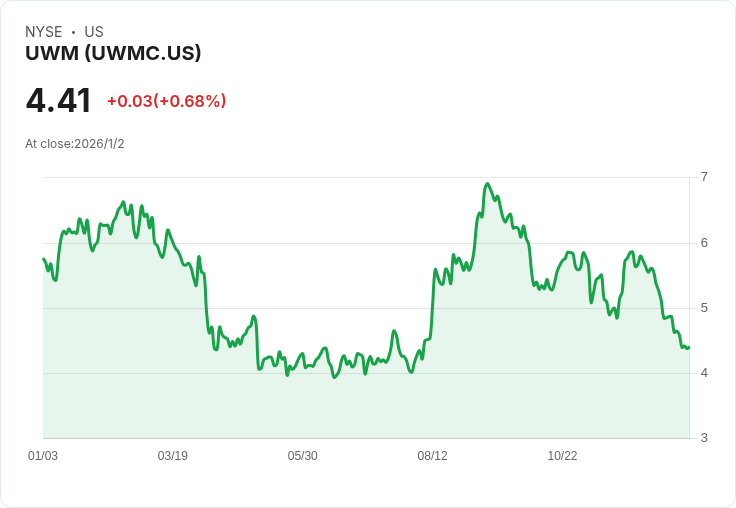This screenshot has height=508, width=736.
Task: Click the 05/30 date axis label
Action: [x=302, y=456]
